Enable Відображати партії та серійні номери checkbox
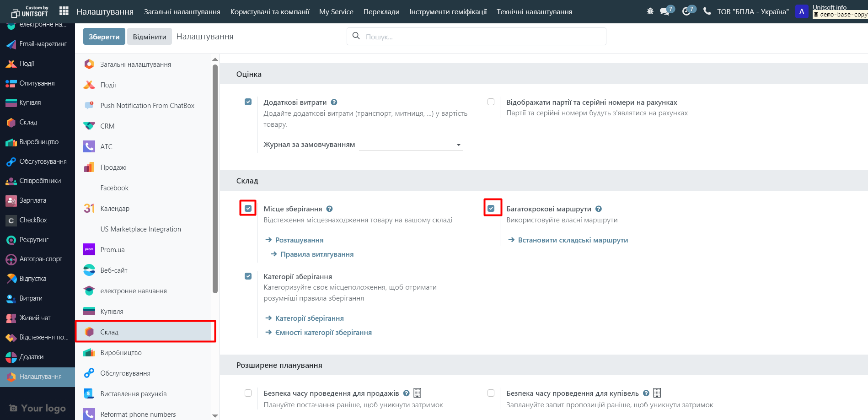 pos(491,102)
